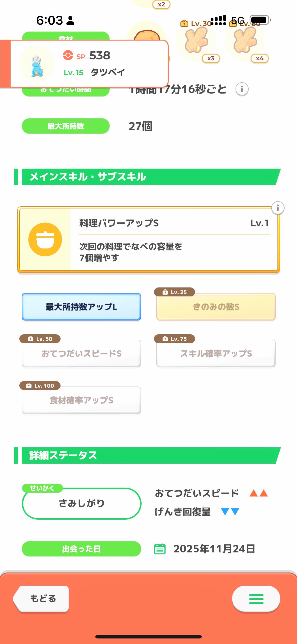Tap locked 食材確率アップS sub skill
This screenshot has height=644, width=297.
pyautogui.click(x=82, y=400)
